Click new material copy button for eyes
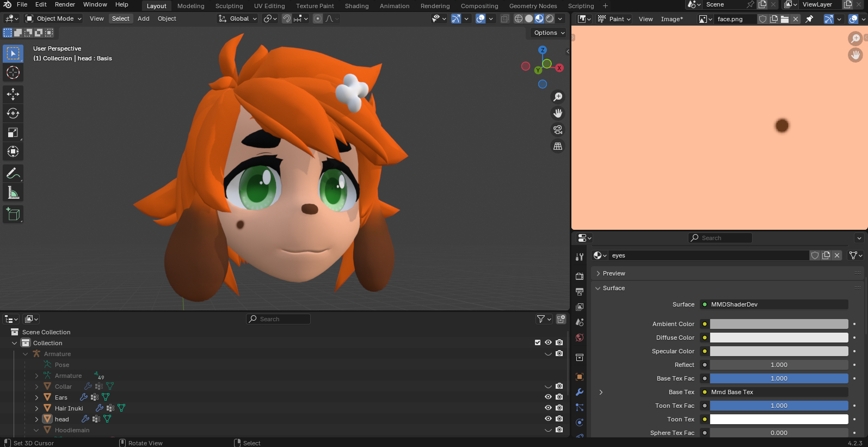868x447 pixels. pyautogui.click(x=826, y=255)
